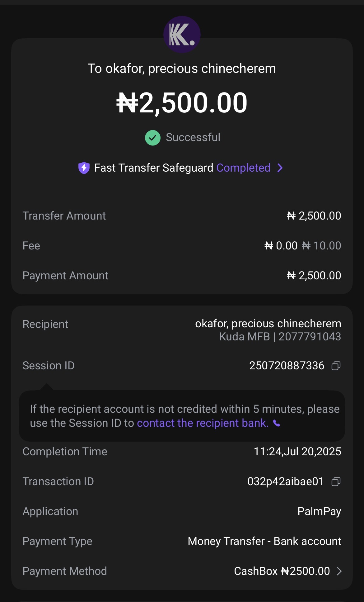Open the purple Completed status link
This screenshot has width=364, height=602.
(243, 168)
